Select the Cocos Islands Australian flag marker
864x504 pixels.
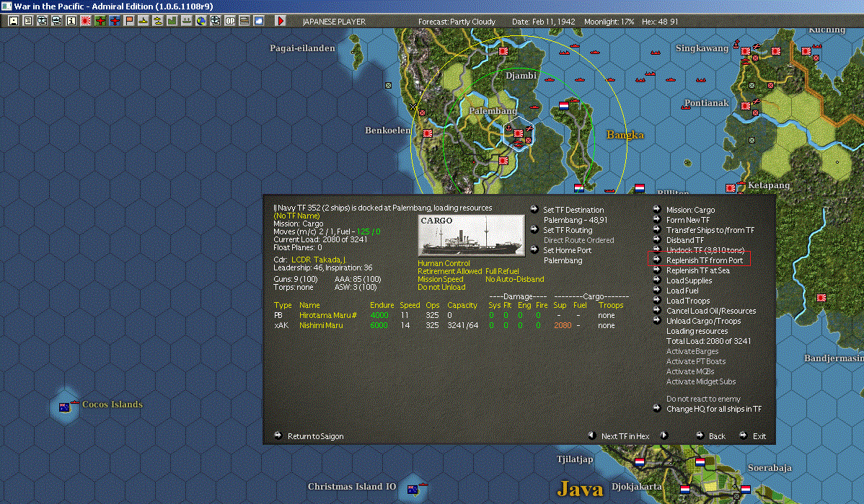coord(64,407)
